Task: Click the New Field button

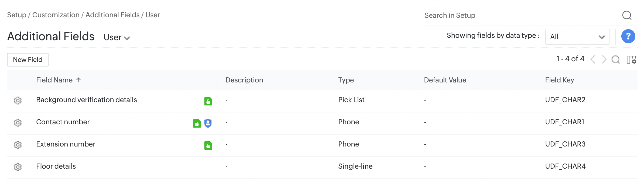Action: (x=28, y=60)
